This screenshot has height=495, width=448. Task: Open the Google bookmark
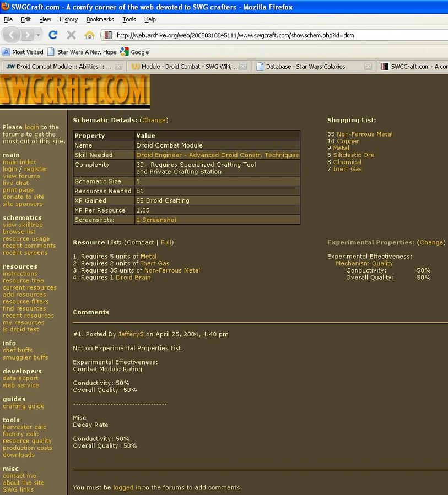pyautogui.click(x=134, y=52)
